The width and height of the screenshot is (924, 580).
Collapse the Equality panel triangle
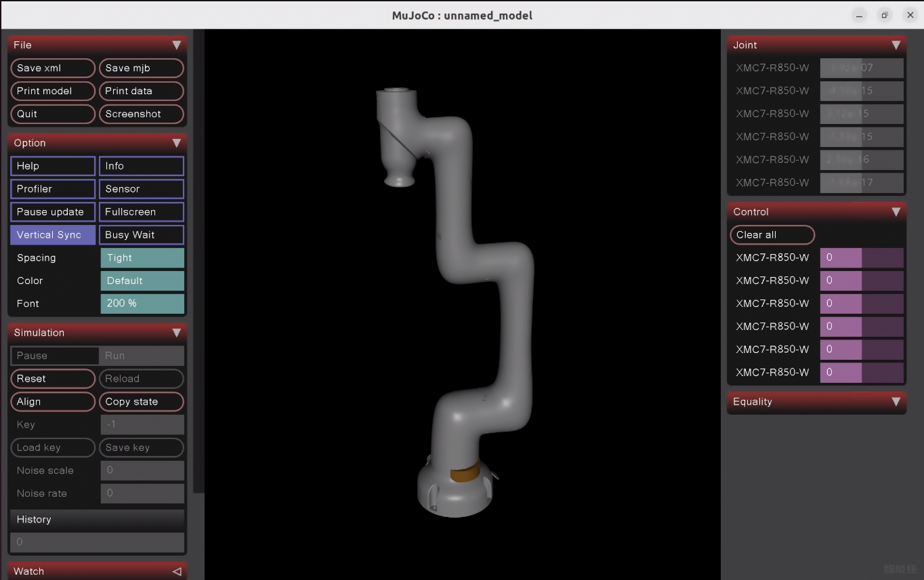pos(896,401)
